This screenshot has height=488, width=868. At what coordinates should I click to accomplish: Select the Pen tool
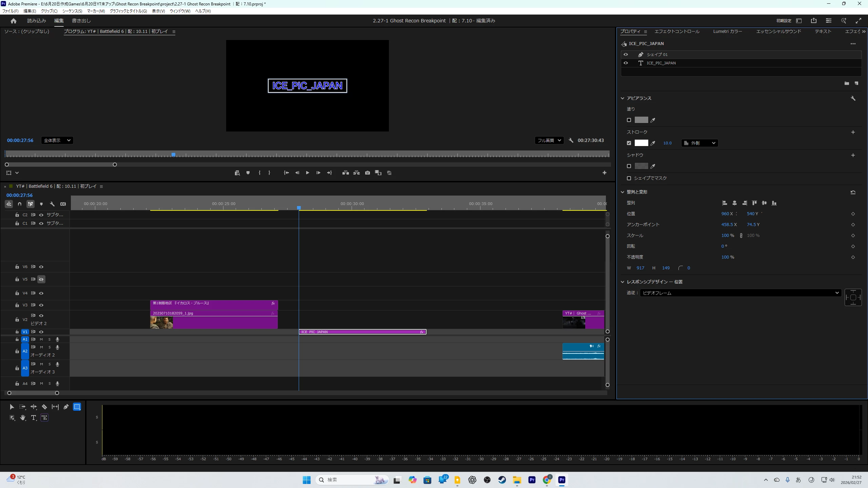[66, 407]
